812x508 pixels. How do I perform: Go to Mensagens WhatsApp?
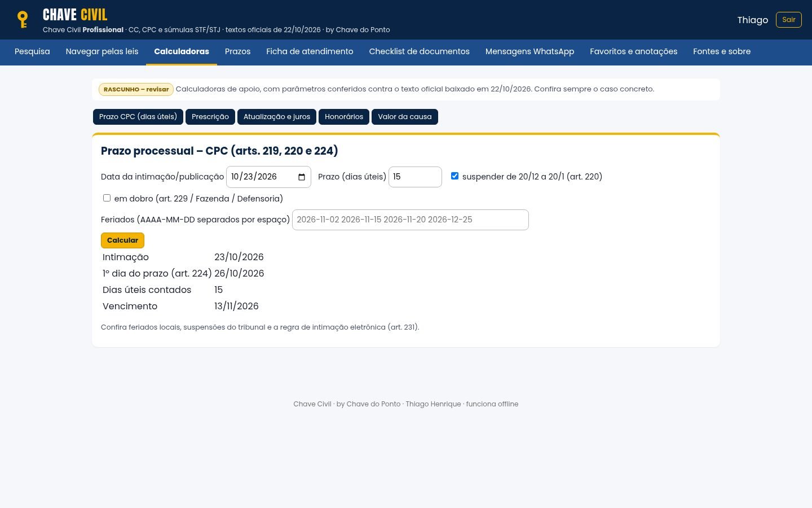(530, 51)
